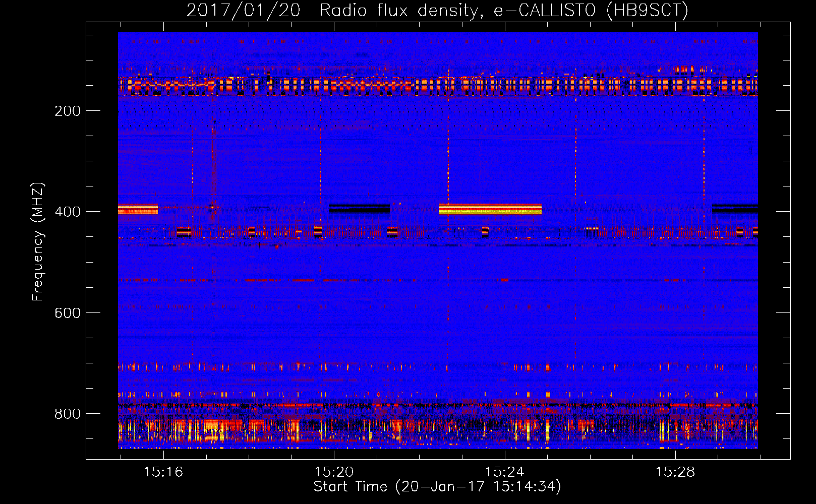Image resolution: width=816 pixels, height=504 pixels.
Task: Click the bright yellow 400 MHz burst near 15:23
Action: (x=490, y=209)
